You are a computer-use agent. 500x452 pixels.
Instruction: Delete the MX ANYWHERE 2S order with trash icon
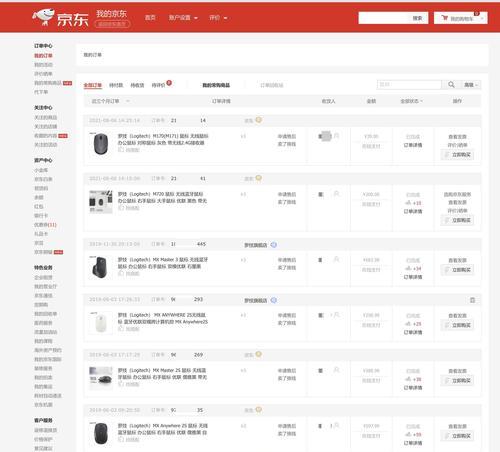(x=472, y=300)
